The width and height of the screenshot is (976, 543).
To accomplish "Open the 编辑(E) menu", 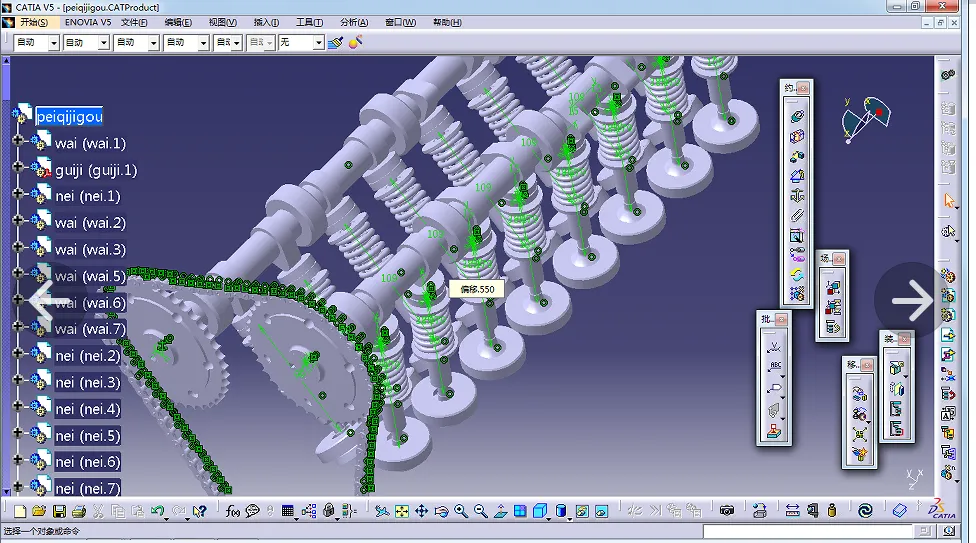I will coord(178,22).
